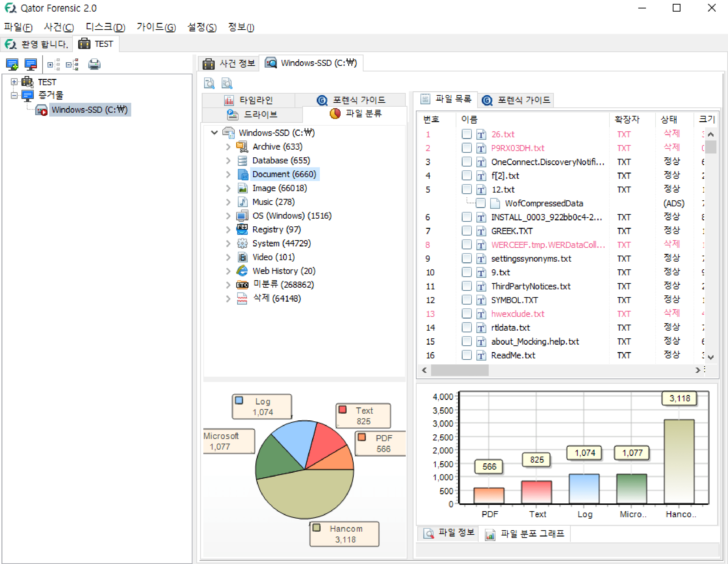Check the box for settingssynonyms.txt
728x564 pixels.
(467, 258)
